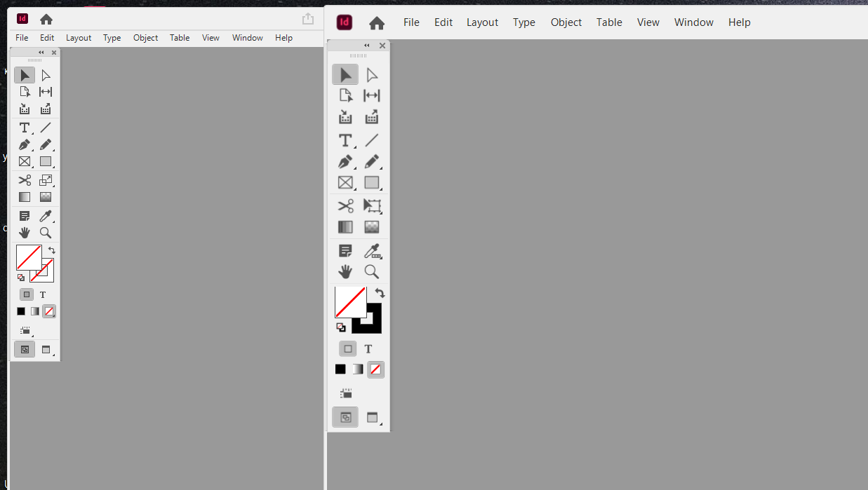The image size is (868, 490).
Task: Select Content Collector tool in the left window
Action: coord(25,109)
